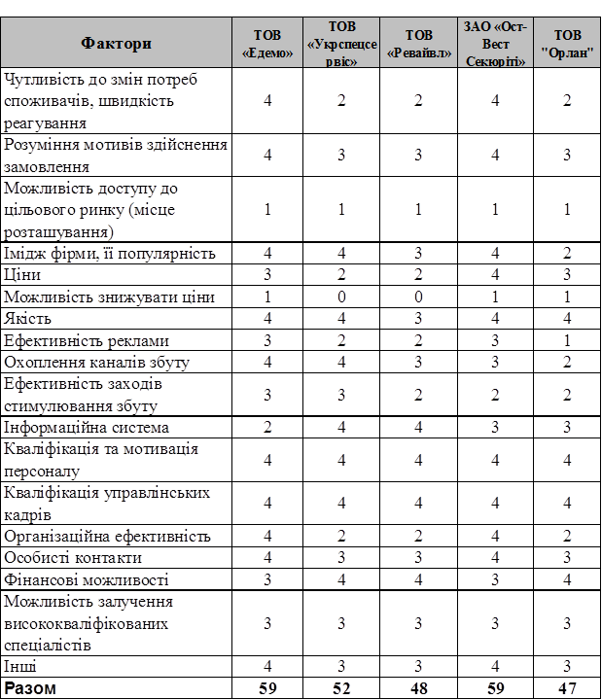Click Ревайвл value in 'Якість' row
Screen dimensions: 602x700
tap(418, 318)
